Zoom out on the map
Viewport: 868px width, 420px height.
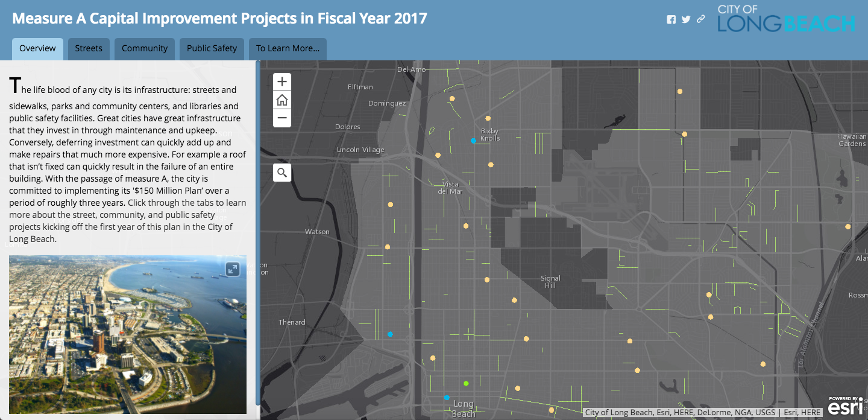(x=282, y=118)
